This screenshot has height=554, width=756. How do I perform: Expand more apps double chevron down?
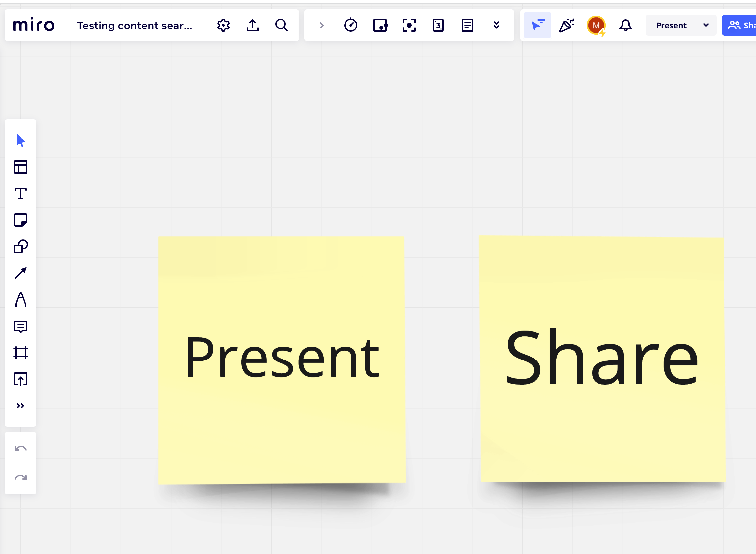pos(497,25)
